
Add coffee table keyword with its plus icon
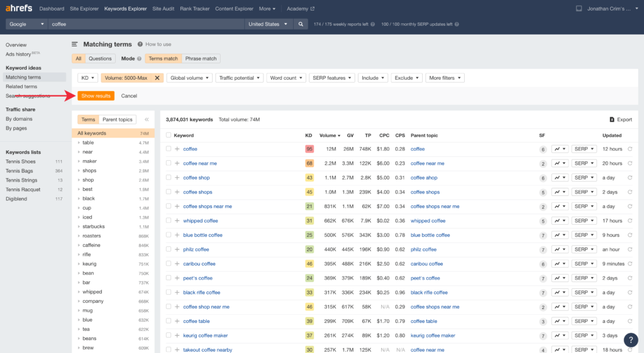177,321
